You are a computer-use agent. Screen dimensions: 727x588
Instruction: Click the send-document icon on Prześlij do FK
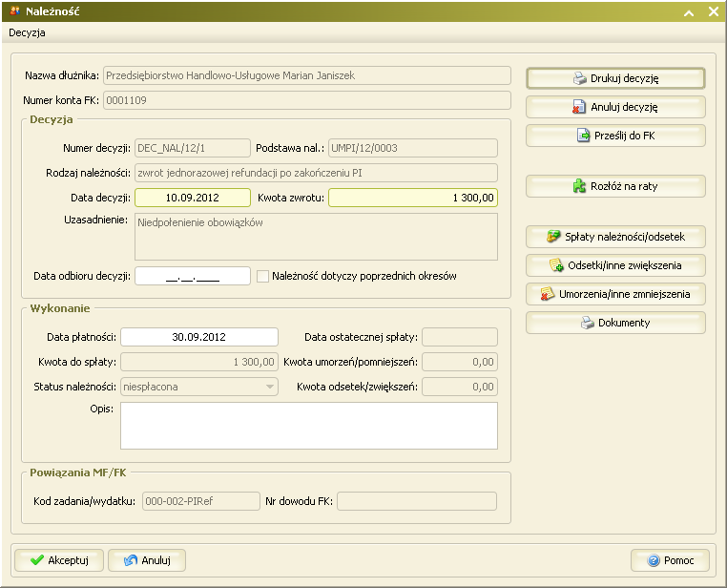point(583,136)
